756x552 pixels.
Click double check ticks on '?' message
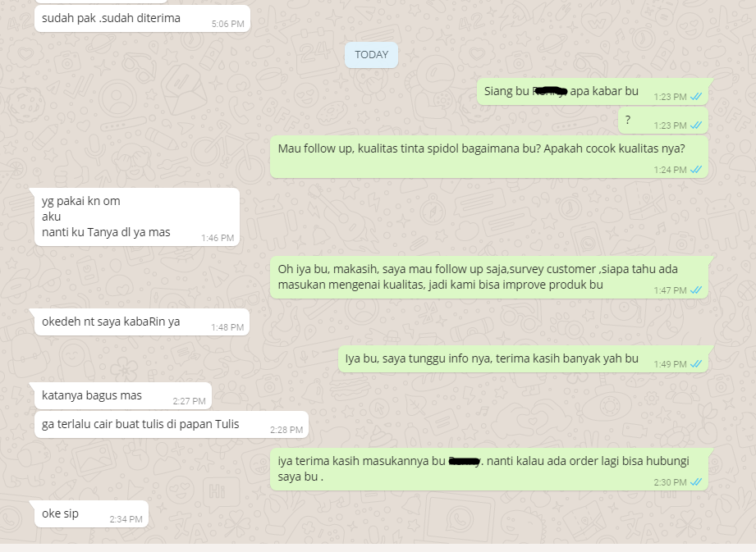coord(696,125)
